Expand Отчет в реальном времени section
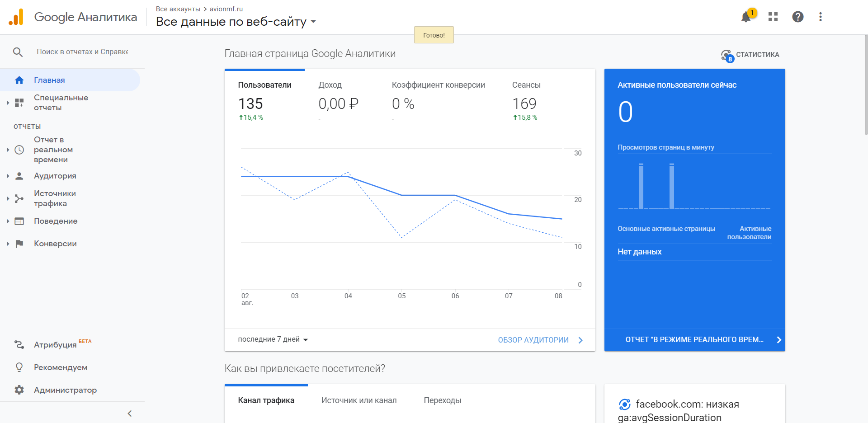Image resolution: width=868 pixels, height=423 pixels. tap(8, 150)
